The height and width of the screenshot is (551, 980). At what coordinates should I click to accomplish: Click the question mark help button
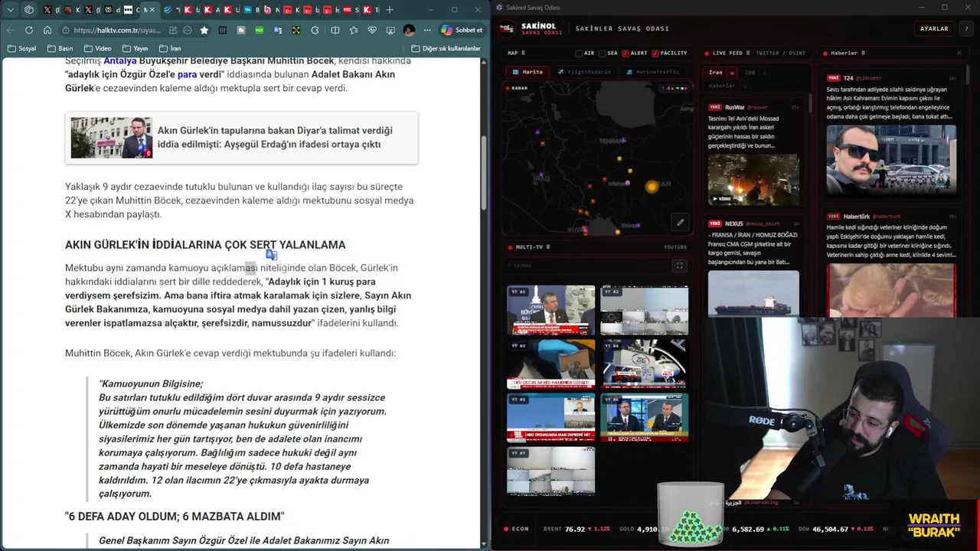(966, 28)
